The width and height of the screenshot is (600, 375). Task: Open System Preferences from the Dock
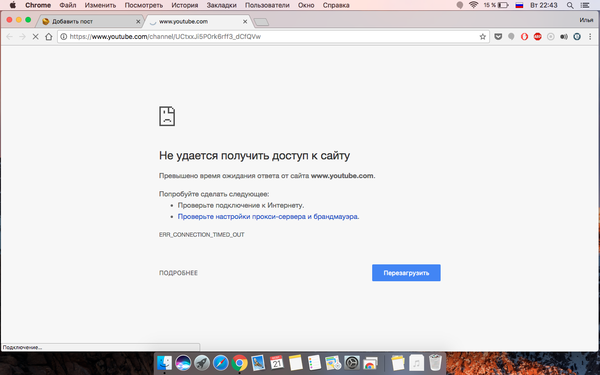coord(352,363)
